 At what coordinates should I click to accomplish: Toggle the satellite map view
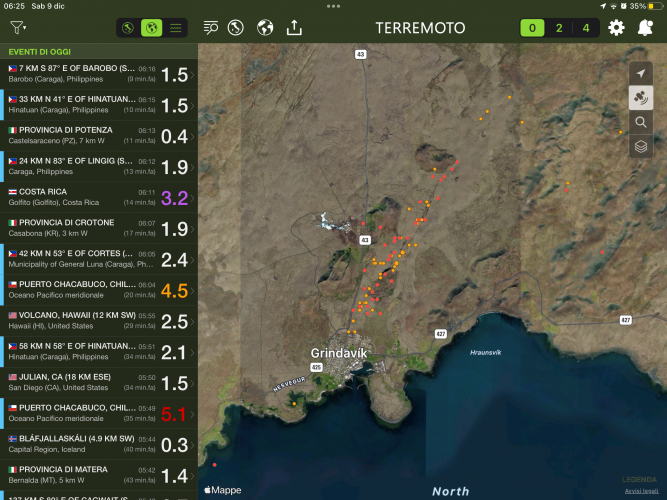coord(641,98)
